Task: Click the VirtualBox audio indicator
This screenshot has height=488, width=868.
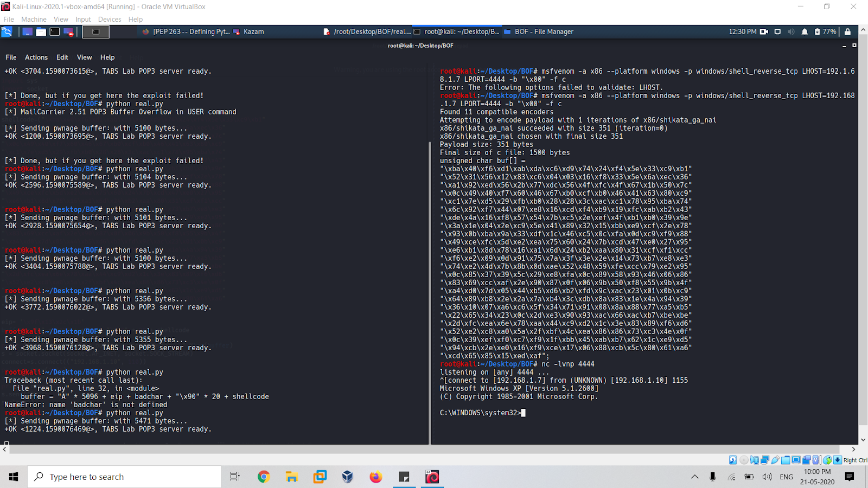Action: tap(754, 460)
